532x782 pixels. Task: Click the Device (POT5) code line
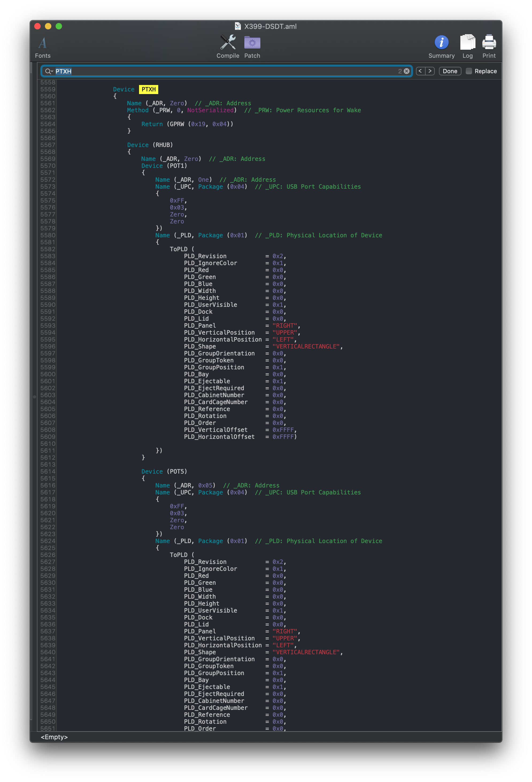(164, 471)
